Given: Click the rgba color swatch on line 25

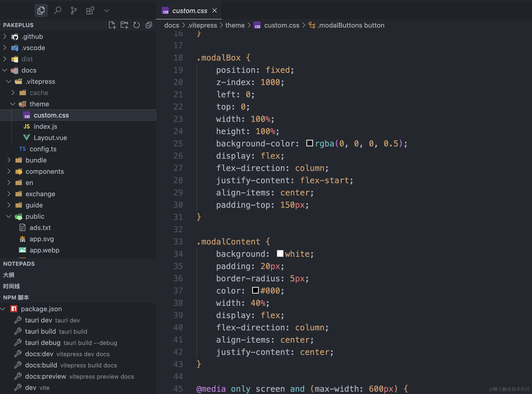Looking at the screenshot, I should click(309, 143).
